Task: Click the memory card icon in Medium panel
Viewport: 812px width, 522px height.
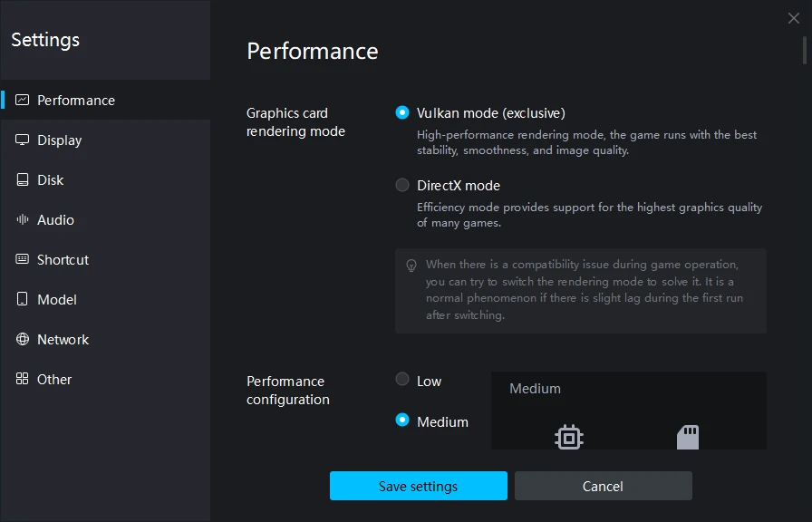Action: click(688, 438)
